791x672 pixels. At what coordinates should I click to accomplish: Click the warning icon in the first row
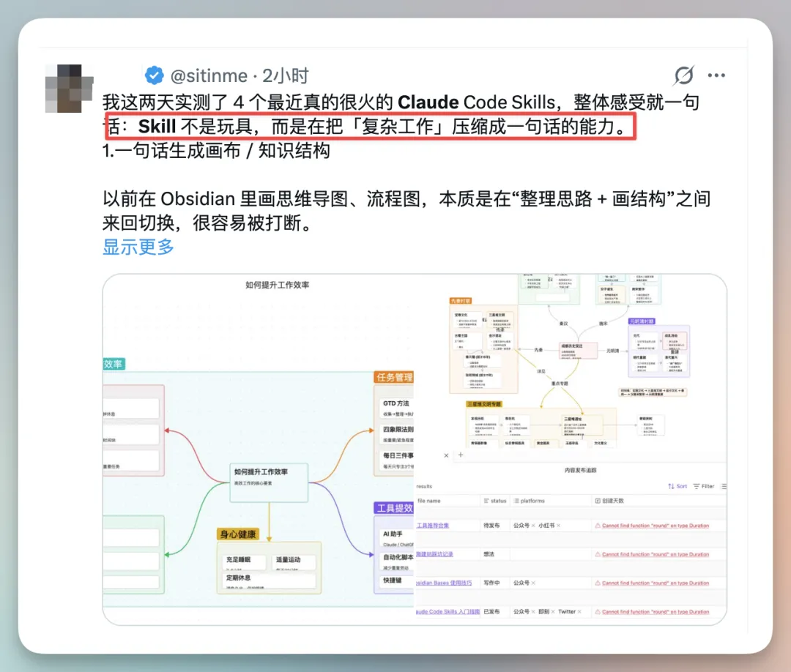pyautogui.click(x=598, y=526)
